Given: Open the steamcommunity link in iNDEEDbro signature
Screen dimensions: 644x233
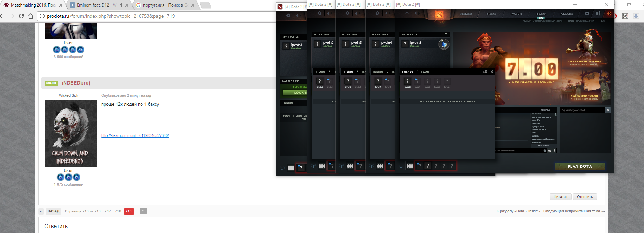Looking at the screenshot, I should (x=135, y=135).
